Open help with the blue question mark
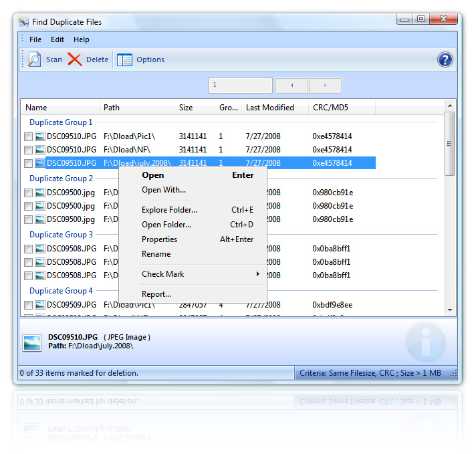Screen dimensions: 476x454 click(x=445, y=60)
